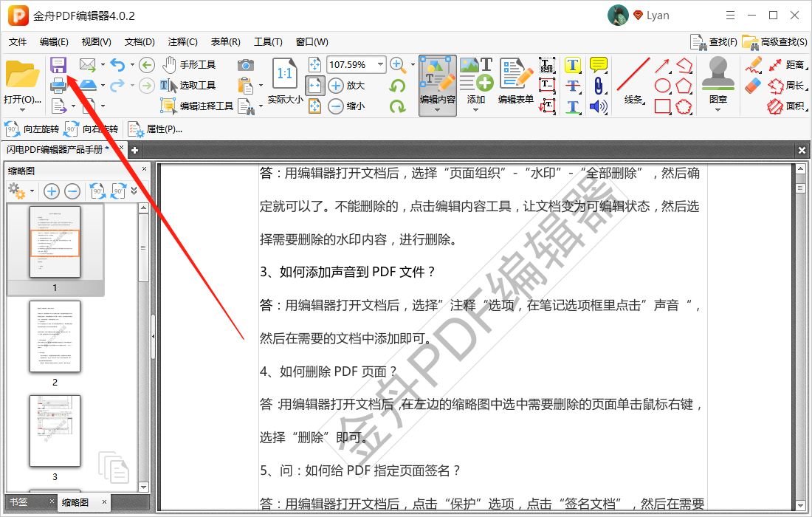Click thumbnail panel zoom in plus icon
812x517 pixels.
(51, 191)
